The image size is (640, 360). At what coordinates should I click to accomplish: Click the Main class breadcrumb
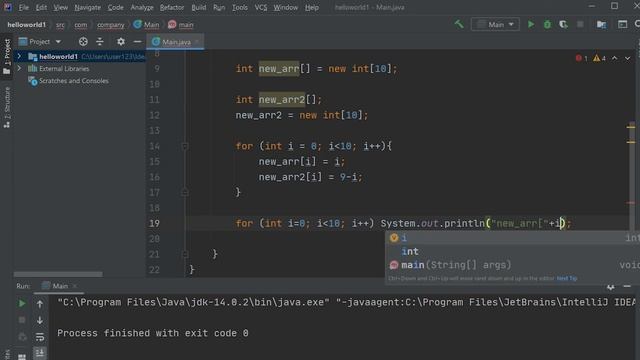147,25
